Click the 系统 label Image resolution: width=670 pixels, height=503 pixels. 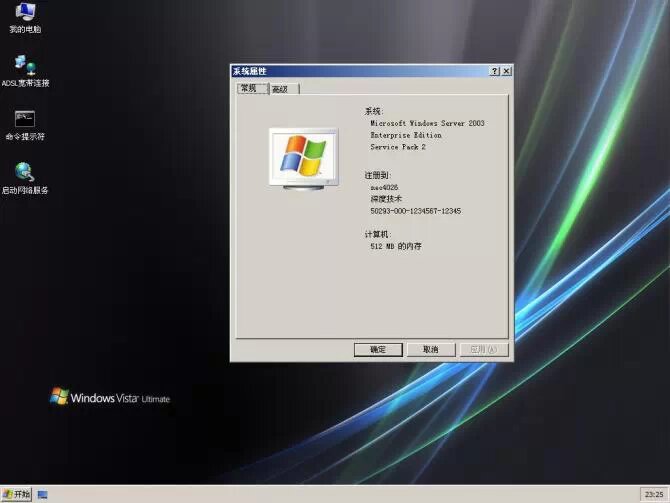[374, 111]
